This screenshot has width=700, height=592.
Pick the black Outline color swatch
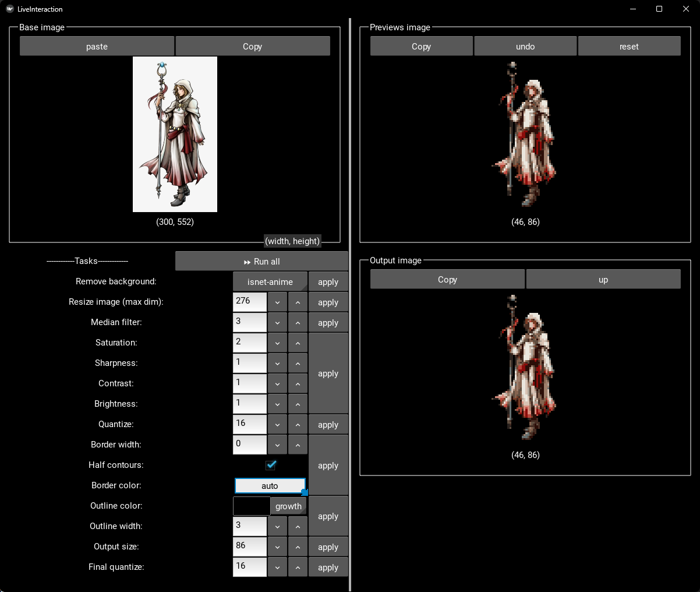pyautogui.click(x=252, y=506)
